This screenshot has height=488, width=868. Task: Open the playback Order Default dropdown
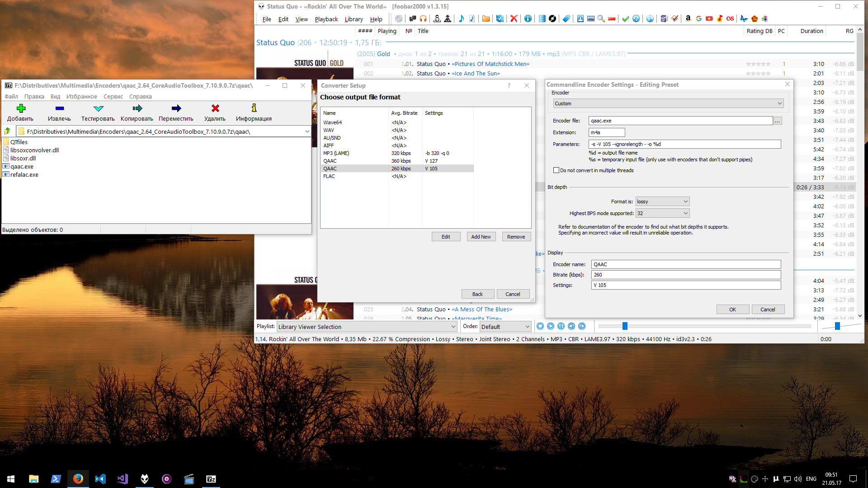coord(505,327)
